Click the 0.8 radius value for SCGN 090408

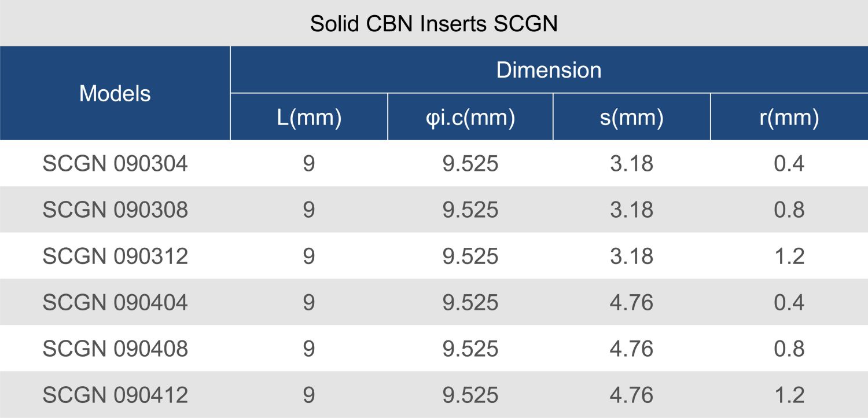pos(789,349)
